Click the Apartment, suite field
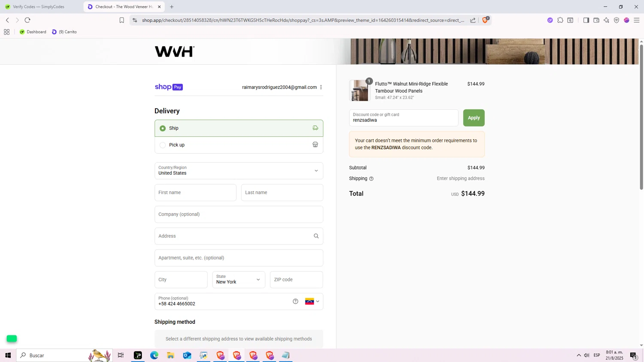Viewport: 644px width, 362px height. pos(239,258)
